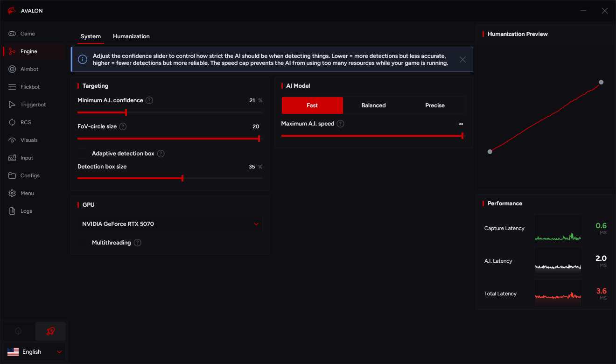Click the 2.0 MS A.I. latency value
The width and height of the screenshot is (616, 364).
click(x=601, y=261)
